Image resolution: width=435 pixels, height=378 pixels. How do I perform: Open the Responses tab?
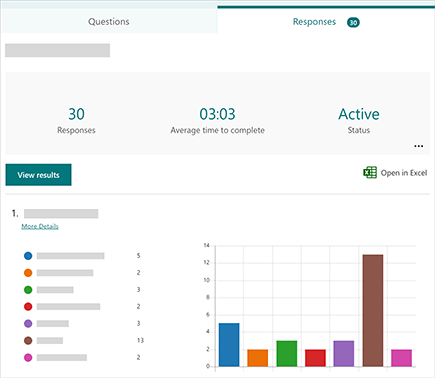click(326, 21)
